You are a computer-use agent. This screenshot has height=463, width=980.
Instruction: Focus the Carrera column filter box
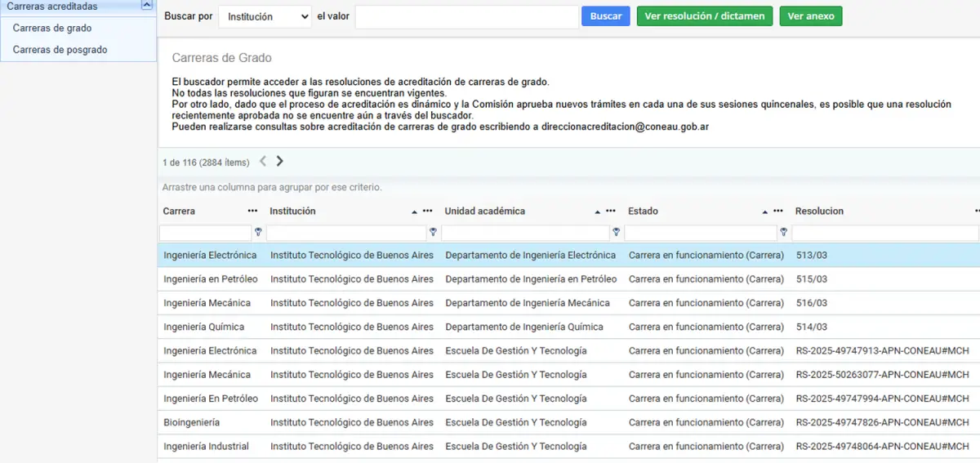click(x=206, y=233)
